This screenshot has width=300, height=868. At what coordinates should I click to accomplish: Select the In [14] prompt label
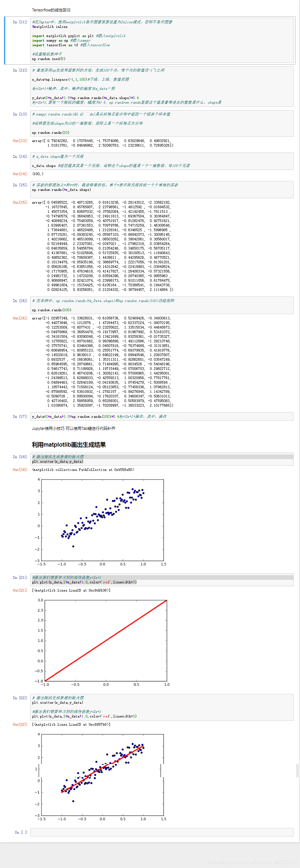(x=20, y=156)
